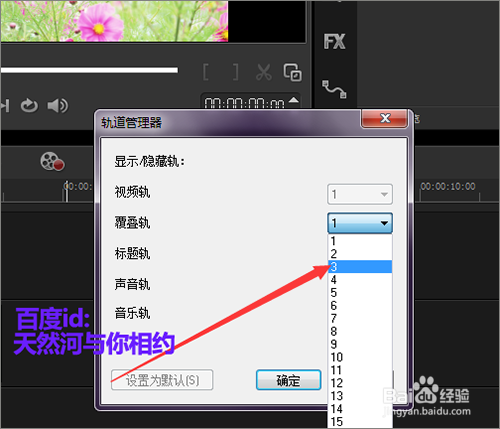This screenshot has width=500, height=429.
Task: Click the 显示/隐藏轨 heading text
Action: pos(149,162)
